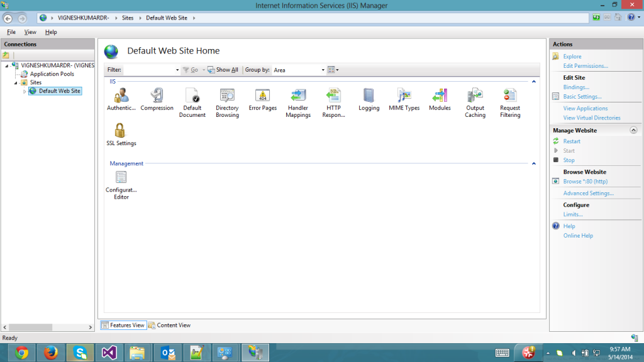Open the SSL Settings icon

point(121,131)
